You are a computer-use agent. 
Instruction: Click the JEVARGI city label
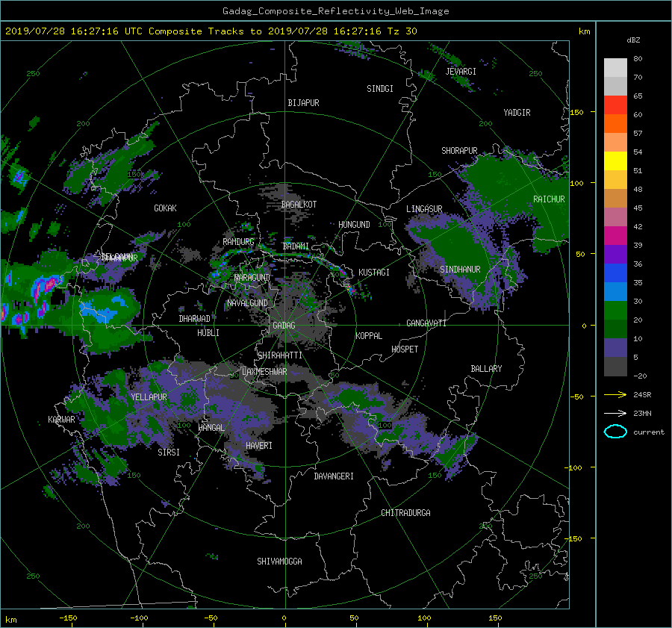click(461, 71)
